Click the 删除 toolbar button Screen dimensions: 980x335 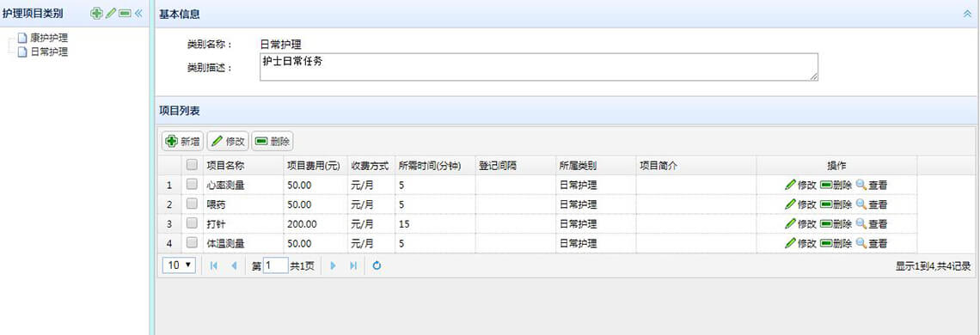tap(273, 141)
